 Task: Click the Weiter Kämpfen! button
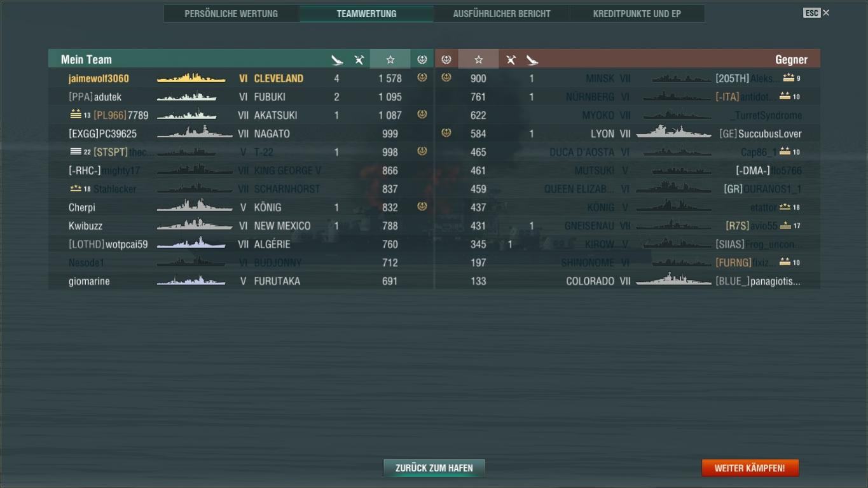(750, 468)
